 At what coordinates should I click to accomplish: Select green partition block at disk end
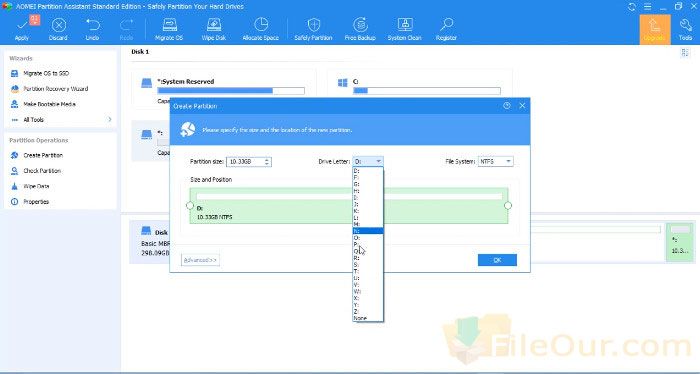click(x=680, y=242)
